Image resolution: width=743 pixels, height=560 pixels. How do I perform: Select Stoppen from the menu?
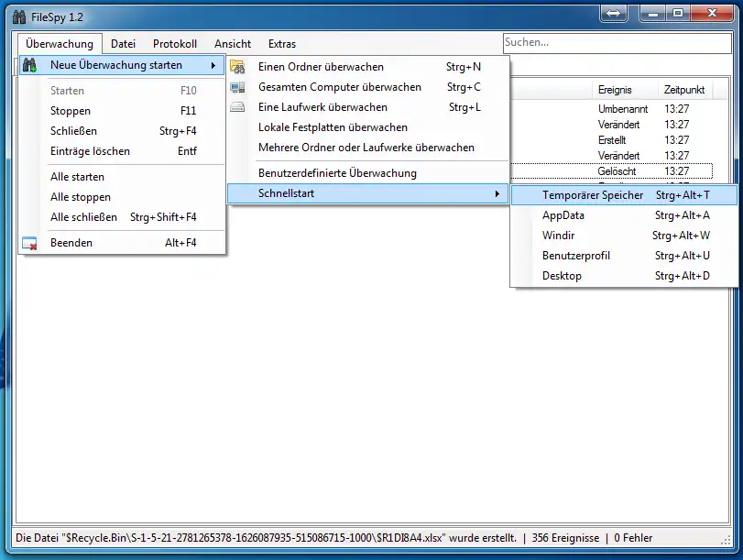point(122,111)
